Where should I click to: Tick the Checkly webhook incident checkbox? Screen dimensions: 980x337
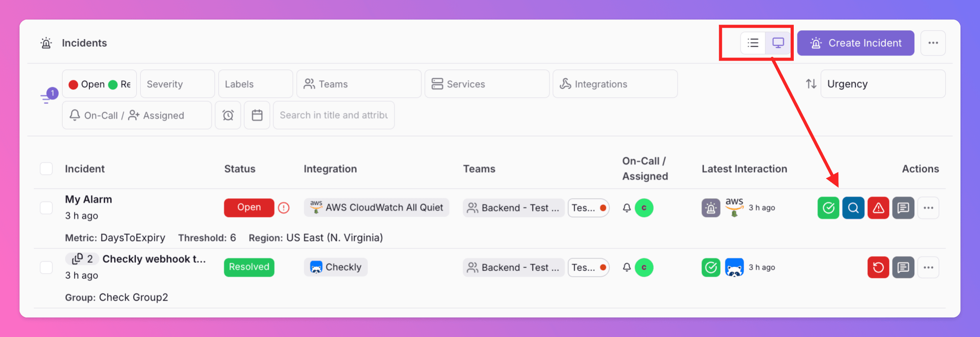click(x=46, y=267)
